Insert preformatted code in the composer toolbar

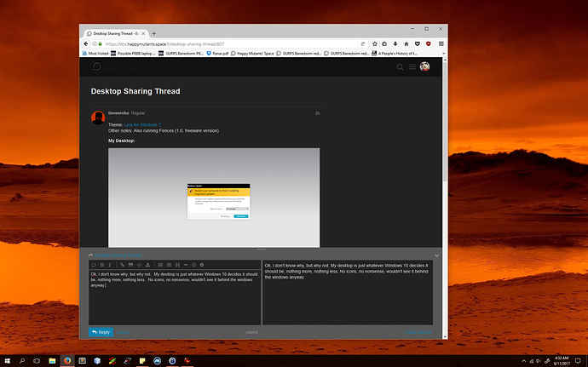point(139,265)
